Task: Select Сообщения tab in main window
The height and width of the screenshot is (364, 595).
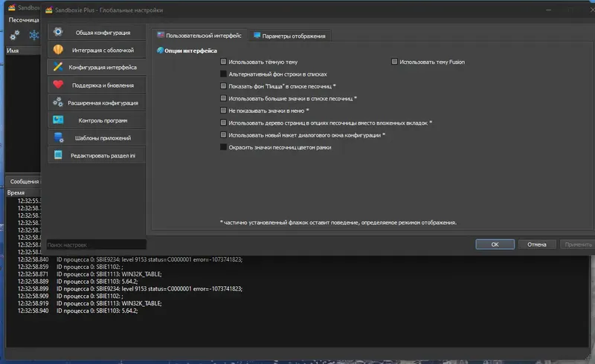Action: [25, 181]
